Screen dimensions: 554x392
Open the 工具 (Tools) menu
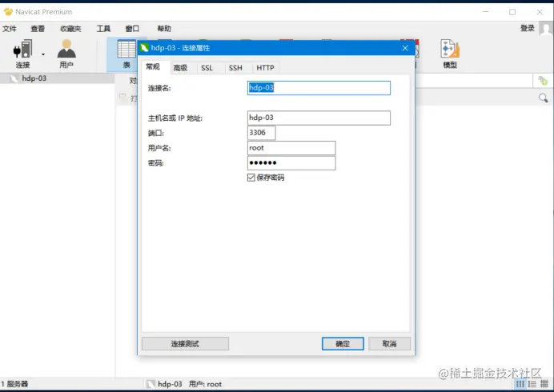tap(103, 29)
